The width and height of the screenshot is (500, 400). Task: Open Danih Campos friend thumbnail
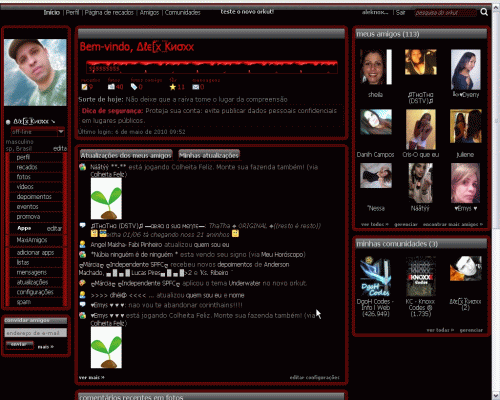[x=376, y=122]
